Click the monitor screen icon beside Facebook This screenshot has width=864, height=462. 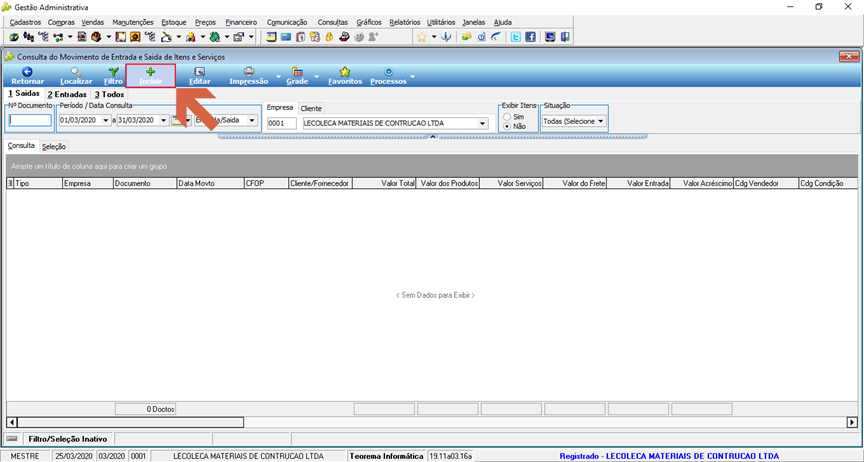550,37
